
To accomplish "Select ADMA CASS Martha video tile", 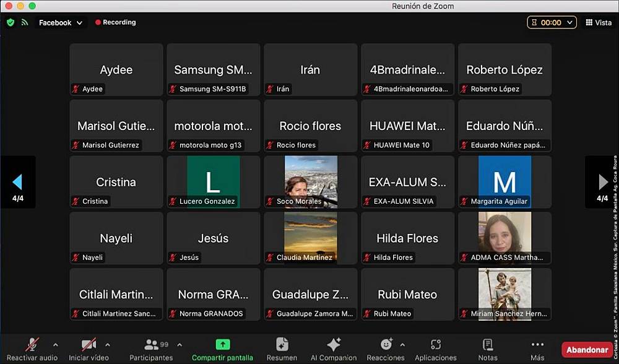I will [505, 238].
